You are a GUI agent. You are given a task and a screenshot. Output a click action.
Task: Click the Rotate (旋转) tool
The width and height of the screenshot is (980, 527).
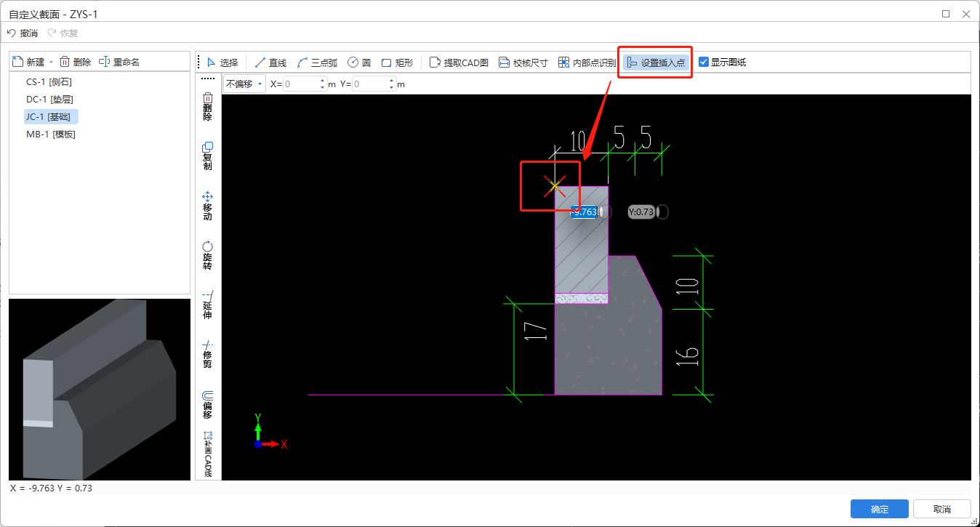207,255
